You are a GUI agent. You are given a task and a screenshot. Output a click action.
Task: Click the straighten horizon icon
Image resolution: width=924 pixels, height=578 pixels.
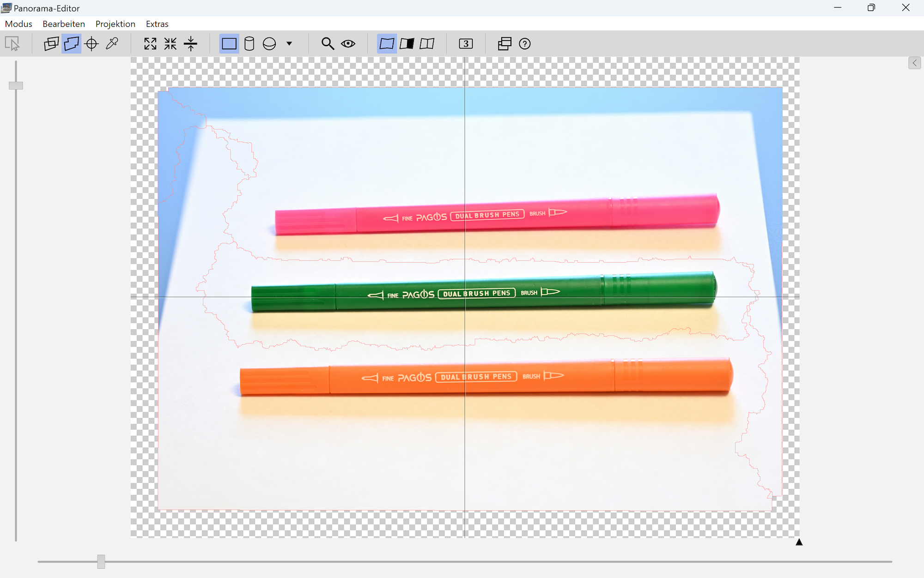(x=190, y=44)
